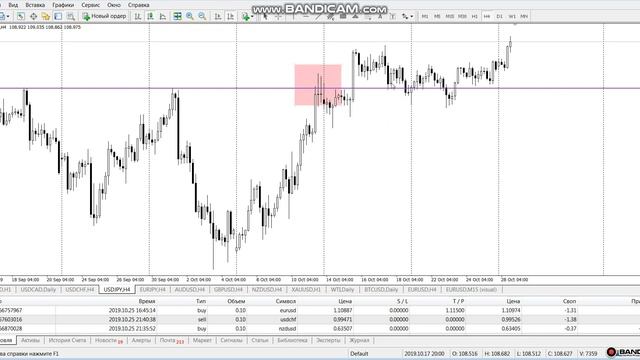
Task: Select the text label tool
Action: (393, 16)
